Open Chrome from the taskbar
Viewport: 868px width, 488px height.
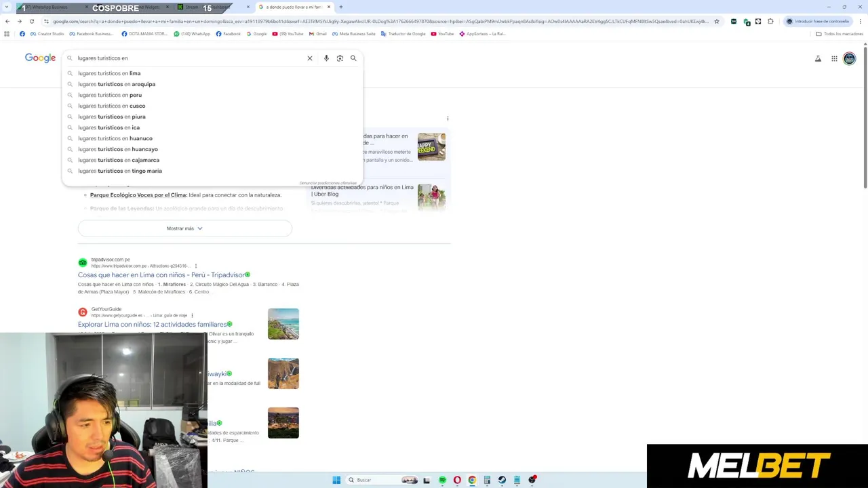tap(472, 480)
